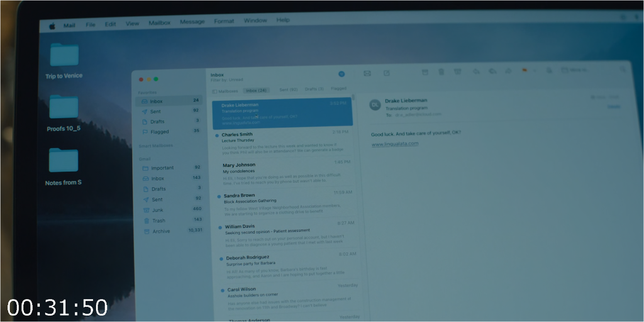Flag the message with the orange flag
This screenshot has width=644, height=322.
click(x=525, y=70)
